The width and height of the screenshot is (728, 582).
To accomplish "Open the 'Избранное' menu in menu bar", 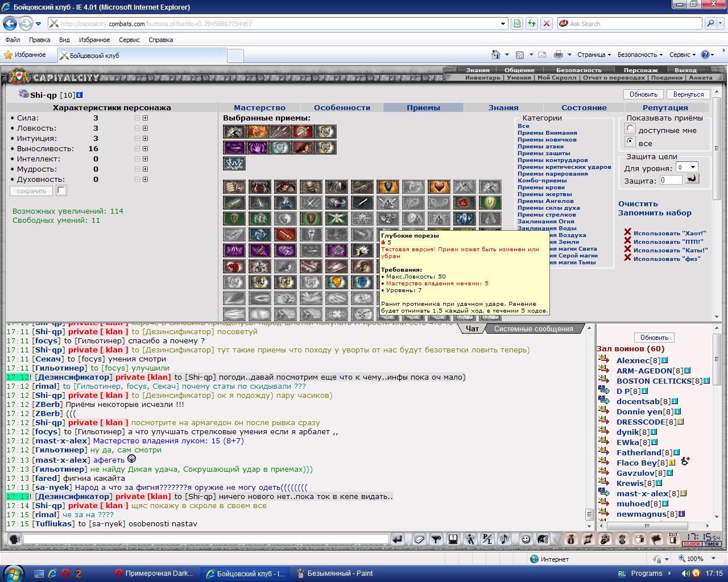I will (94, 40).
